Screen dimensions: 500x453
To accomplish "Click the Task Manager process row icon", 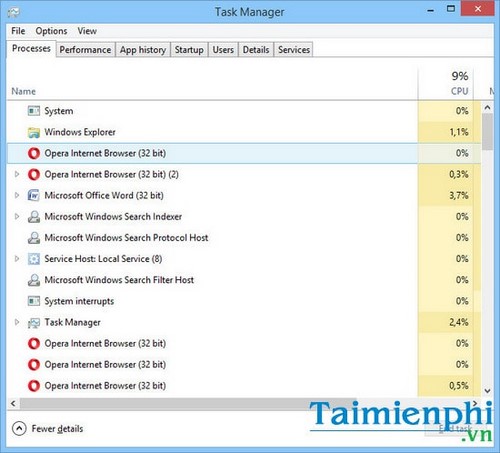I will click(x=34, y=322).
